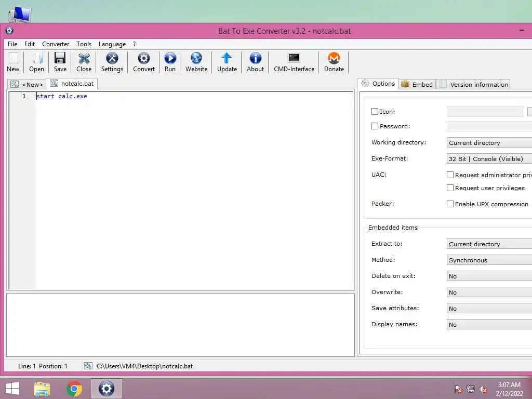Open the Windows Start button

pyautogui.click(x=12, y=389)
